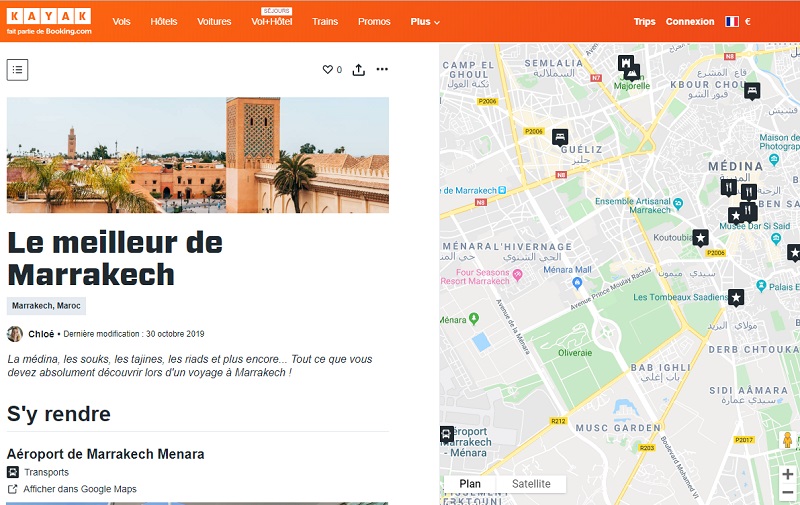Open the table of contents list icon
Image resolution: width=800 pixels, height=505 pixels.
coord(17,69)
